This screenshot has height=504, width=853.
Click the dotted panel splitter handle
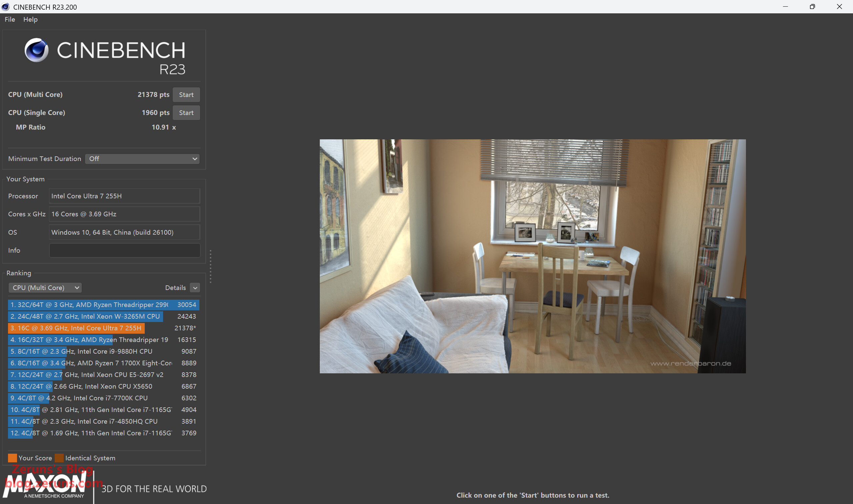click(x=211, y=266)
